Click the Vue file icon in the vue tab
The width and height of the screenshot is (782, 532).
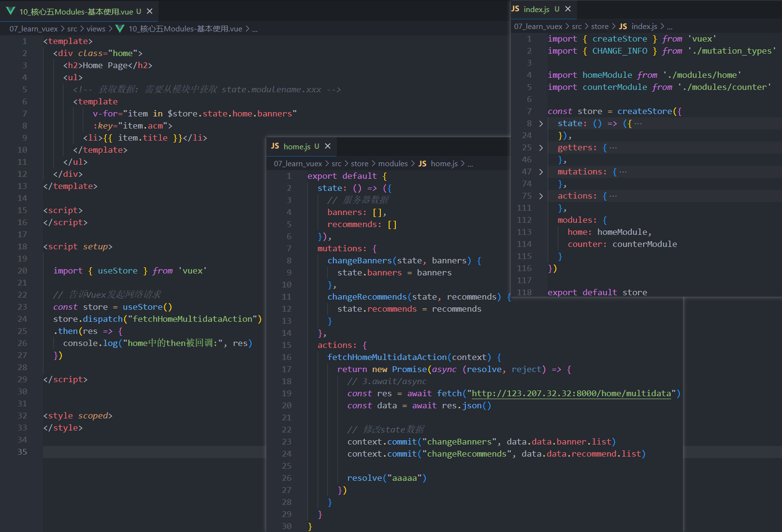tap(10, 11)
